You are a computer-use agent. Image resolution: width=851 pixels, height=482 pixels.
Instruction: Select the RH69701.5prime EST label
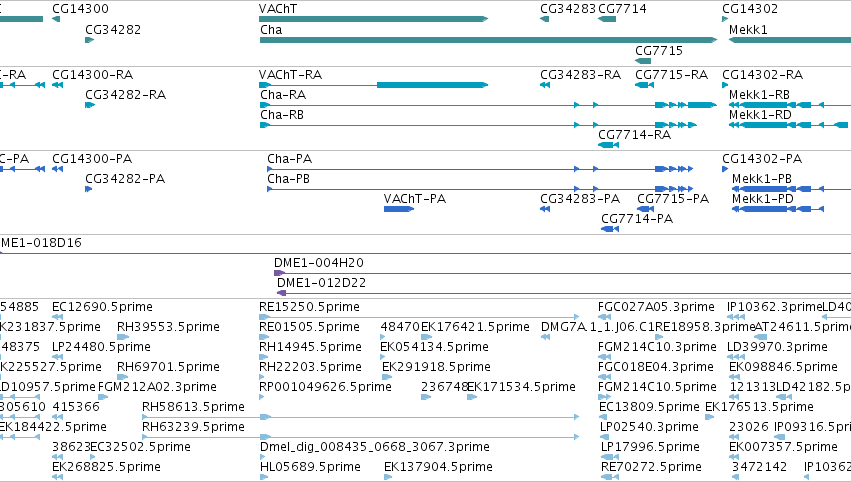[169, 367]
